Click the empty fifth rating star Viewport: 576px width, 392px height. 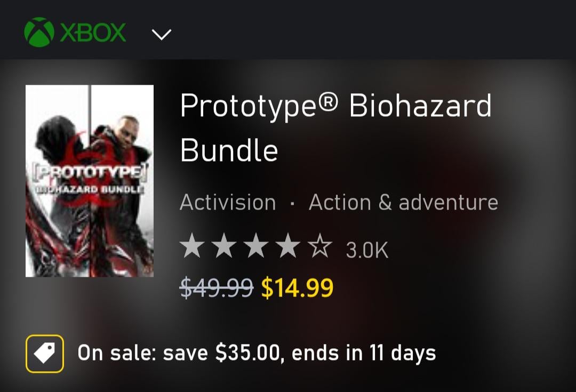[x=321, y=248]
